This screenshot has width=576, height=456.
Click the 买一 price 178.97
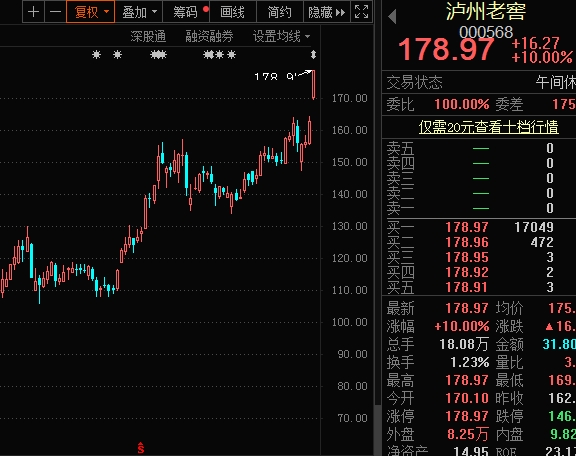(467, 227)
